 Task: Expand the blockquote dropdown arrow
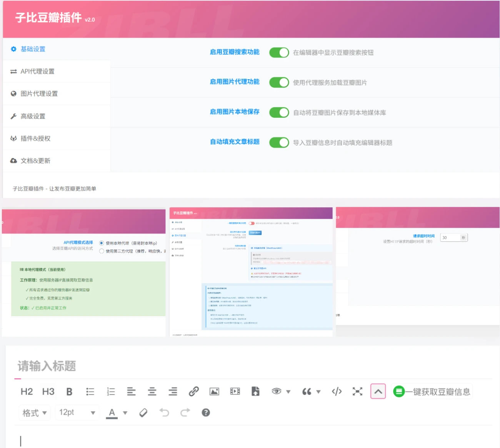pyautogui.click(x=318, y=391)
